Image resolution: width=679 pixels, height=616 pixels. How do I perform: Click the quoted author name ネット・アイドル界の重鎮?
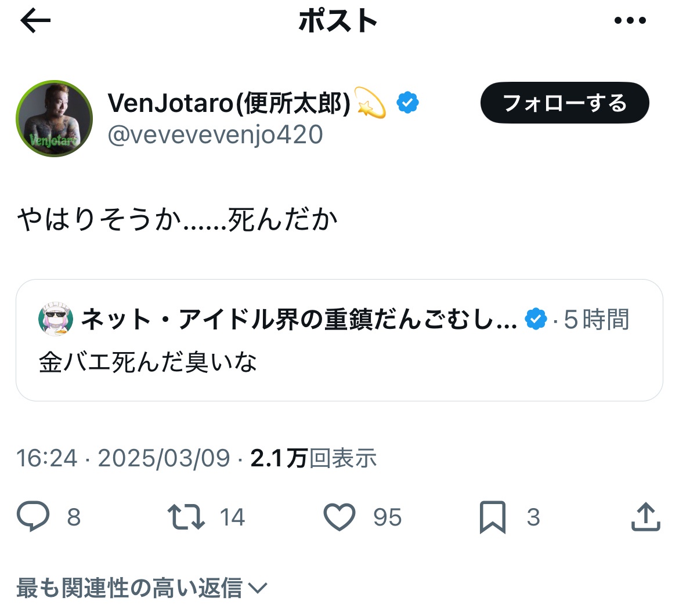(298, 319)
